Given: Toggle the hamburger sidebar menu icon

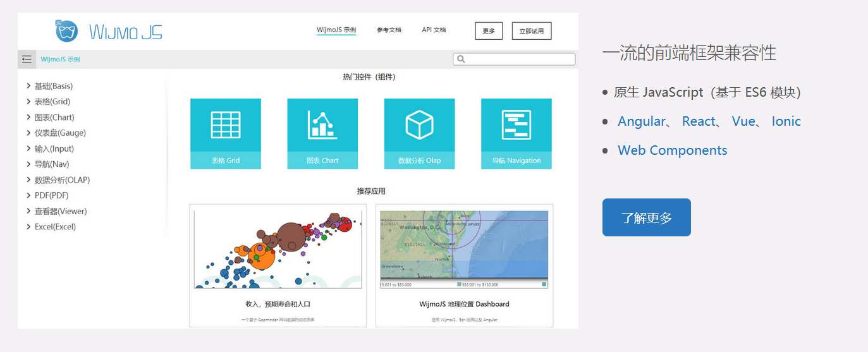Looking at the screenshot, I should tap(27, 59).
